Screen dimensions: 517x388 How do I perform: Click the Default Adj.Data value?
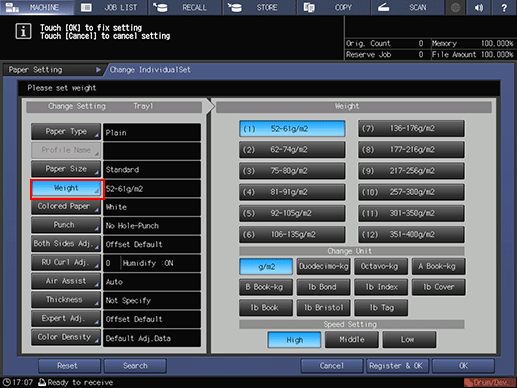[152, 338]
